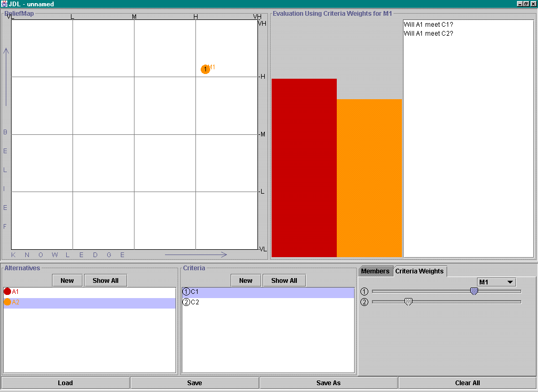Close the JDL window
538x392 pixels.
pyautogui.click(x=533, y=4)
